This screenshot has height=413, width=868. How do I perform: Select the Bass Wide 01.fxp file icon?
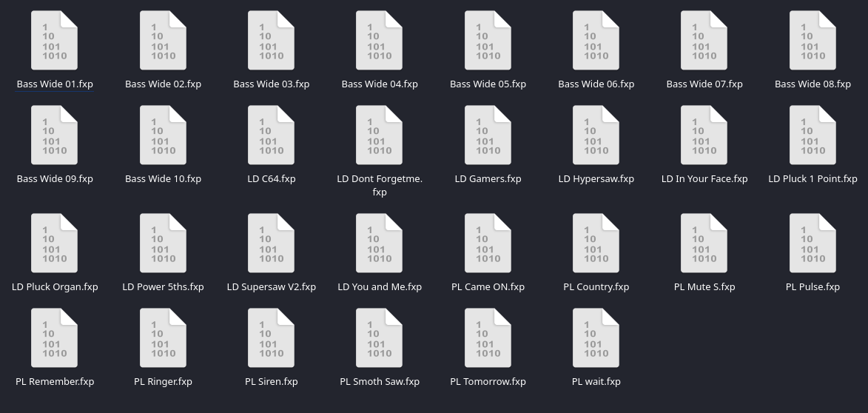(x=54, y=41)
